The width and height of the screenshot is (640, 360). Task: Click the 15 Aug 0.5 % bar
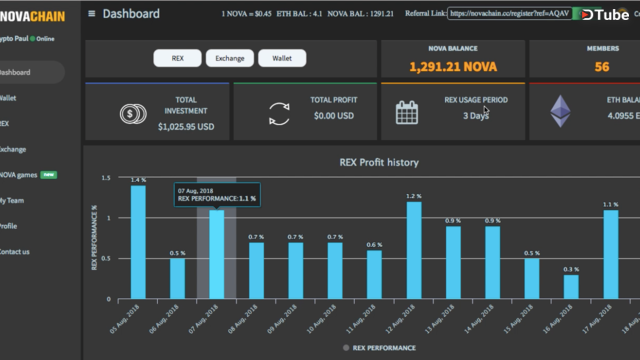(532, 279)
